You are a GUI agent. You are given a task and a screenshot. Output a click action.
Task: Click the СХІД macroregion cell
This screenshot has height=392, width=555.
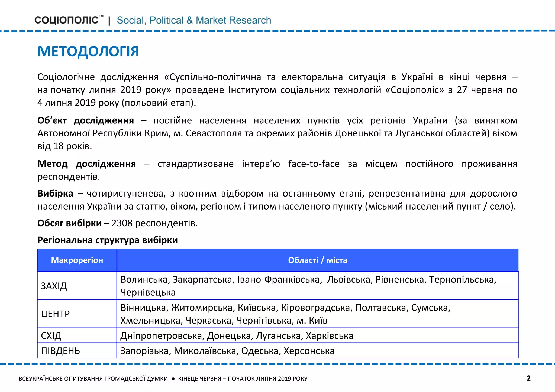pyautogui.click(x=51, y=336)
